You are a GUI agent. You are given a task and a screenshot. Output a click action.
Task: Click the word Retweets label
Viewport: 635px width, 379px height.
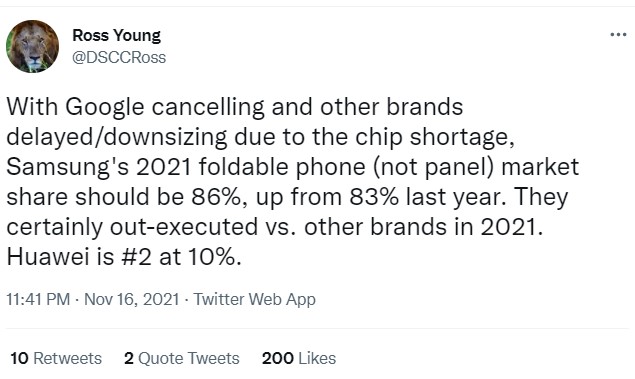[x=67, y=358]
